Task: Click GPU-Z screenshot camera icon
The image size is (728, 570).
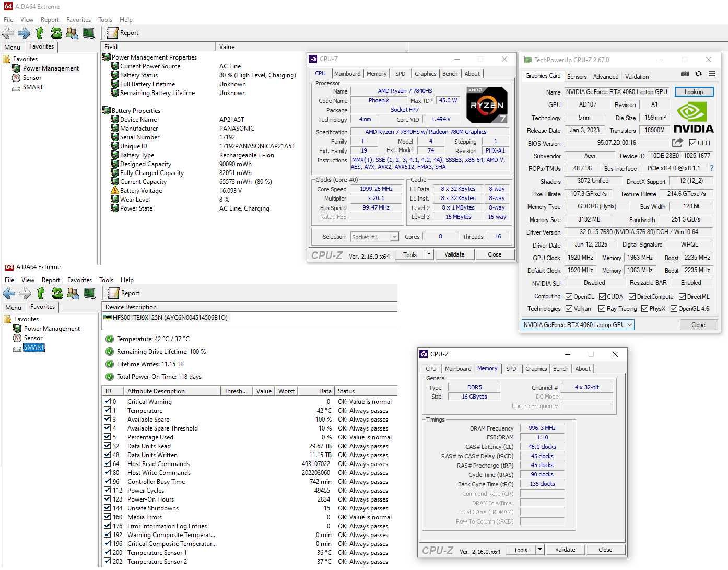Action: coord(685,74)
